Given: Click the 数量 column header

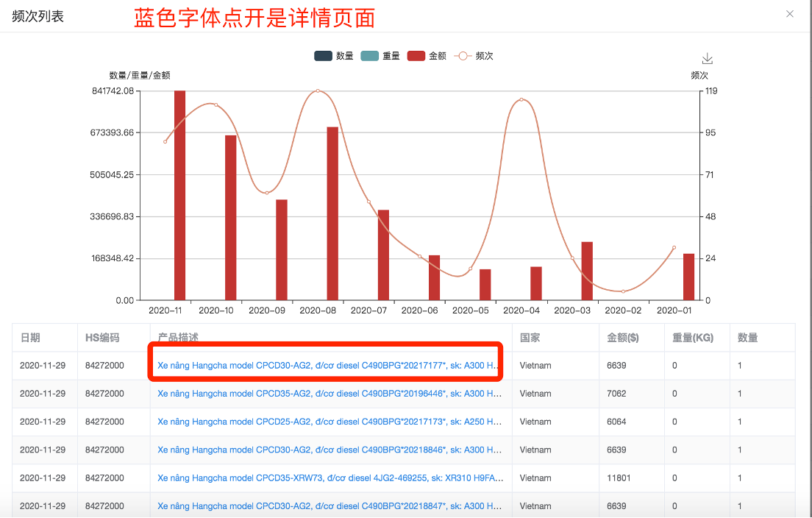Looking at the screenshot, I should coord(748,338).
